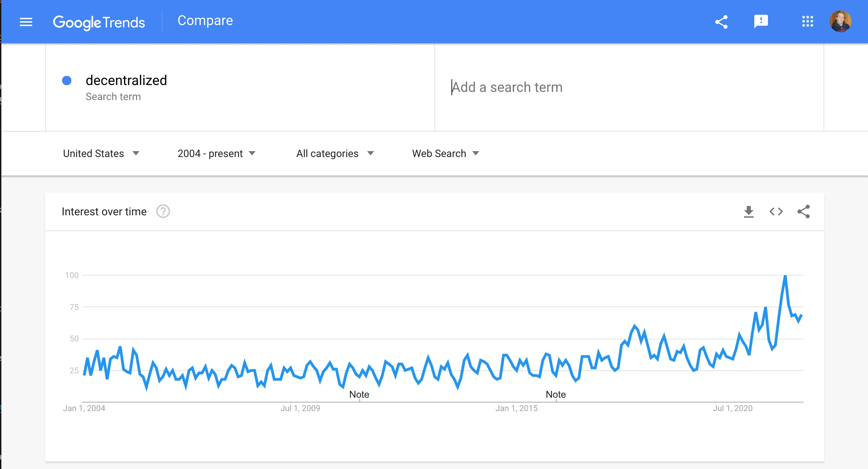Viewport: 868px width, 469px height.
Task: Open the embed code option for the chart
Action: click(x=776, y=212)
